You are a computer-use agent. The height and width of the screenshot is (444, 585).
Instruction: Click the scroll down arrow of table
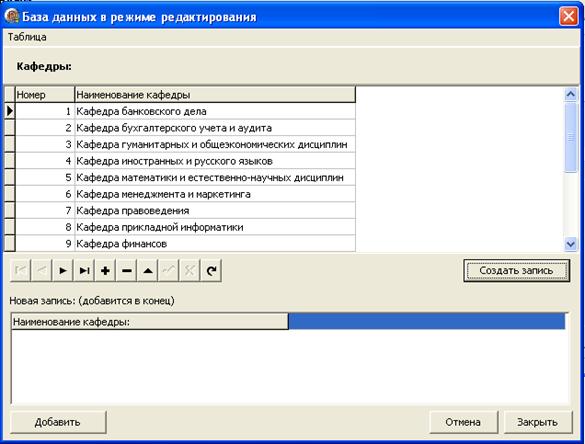570,244
